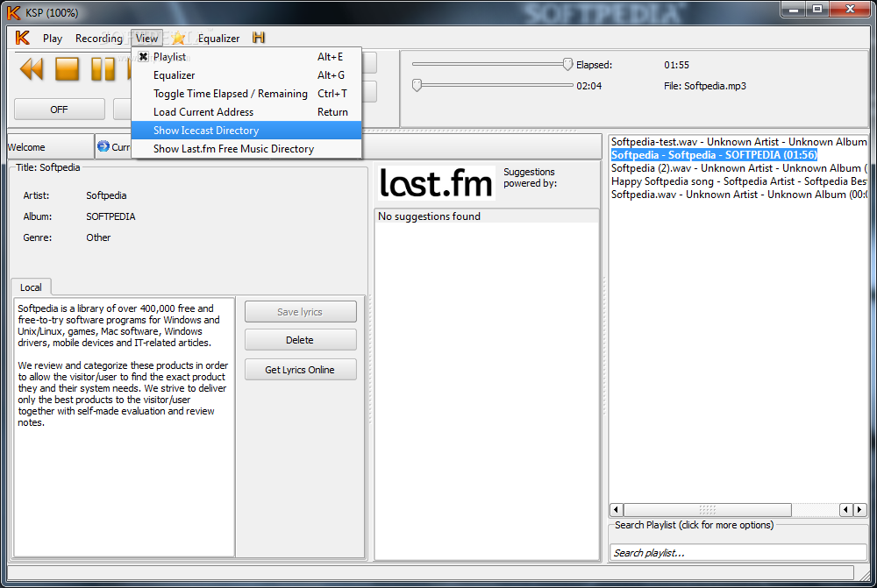Toggle the Playlist checkbox menu entry
The width and height of the screenshot is (877, 588).
(x=246, y=56)
